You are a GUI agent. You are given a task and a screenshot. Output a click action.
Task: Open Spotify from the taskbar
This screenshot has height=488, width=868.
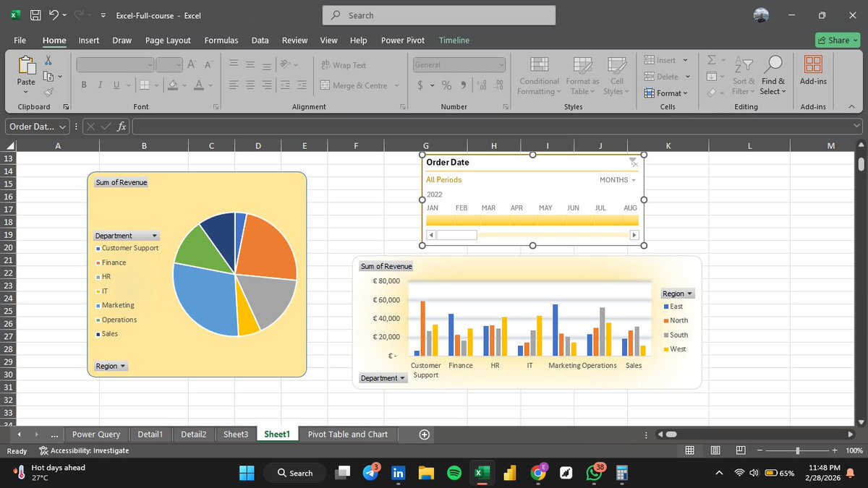(x=454, y=473)
